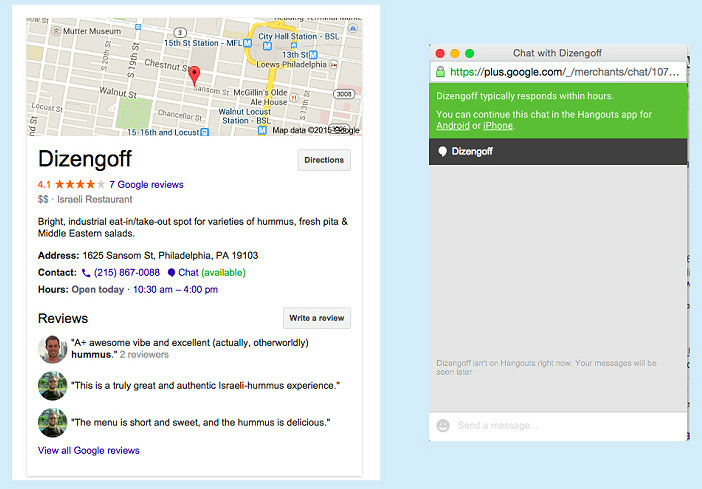Click the star rating icons

tap(79, 185)
